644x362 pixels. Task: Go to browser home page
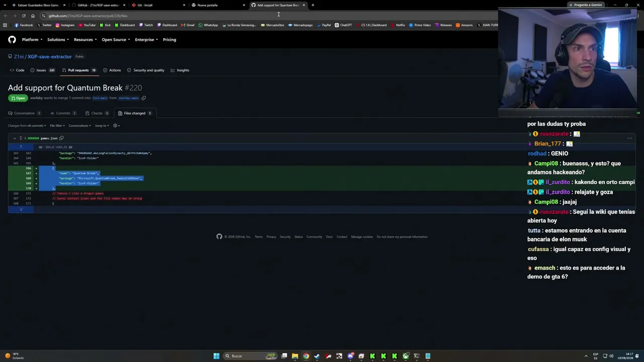(x=33, y=16)
